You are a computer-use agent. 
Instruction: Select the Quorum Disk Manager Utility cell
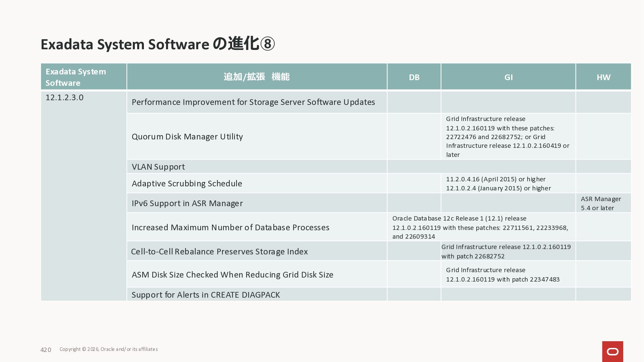click(187, 137)
